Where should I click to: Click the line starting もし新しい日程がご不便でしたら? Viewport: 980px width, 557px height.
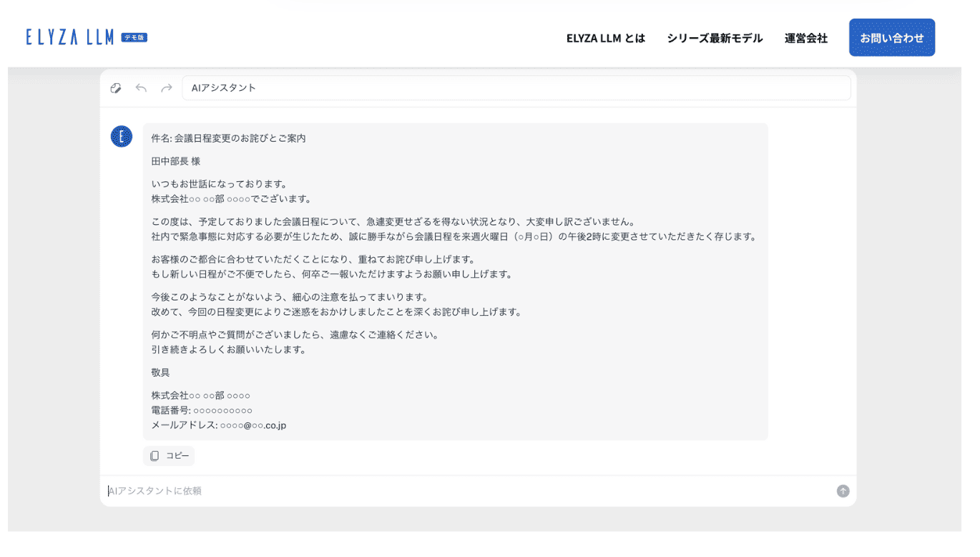[x=333, y=274]
